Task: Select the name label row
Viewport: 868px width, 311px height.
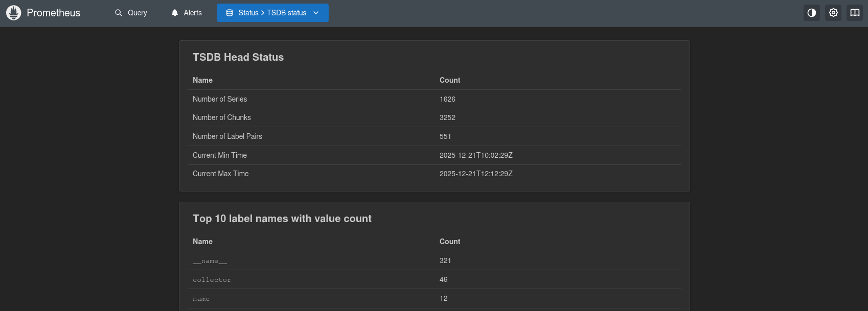Action: [x=201, y=299]
